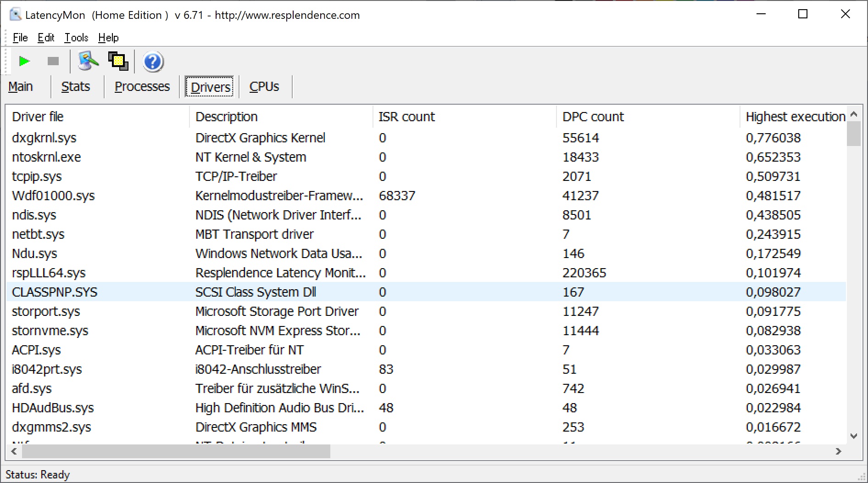Switch to the Stats tab
The width and height of the screenshot is (868, 483).
point(76,87)
